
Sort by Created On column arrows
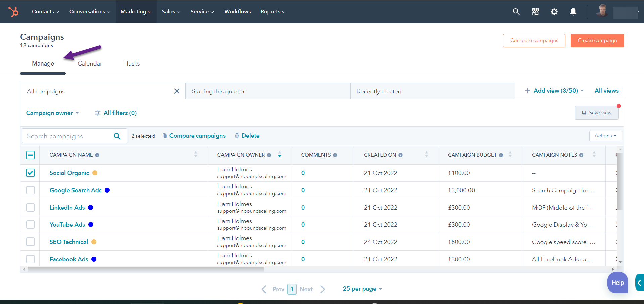click(426, 155)
